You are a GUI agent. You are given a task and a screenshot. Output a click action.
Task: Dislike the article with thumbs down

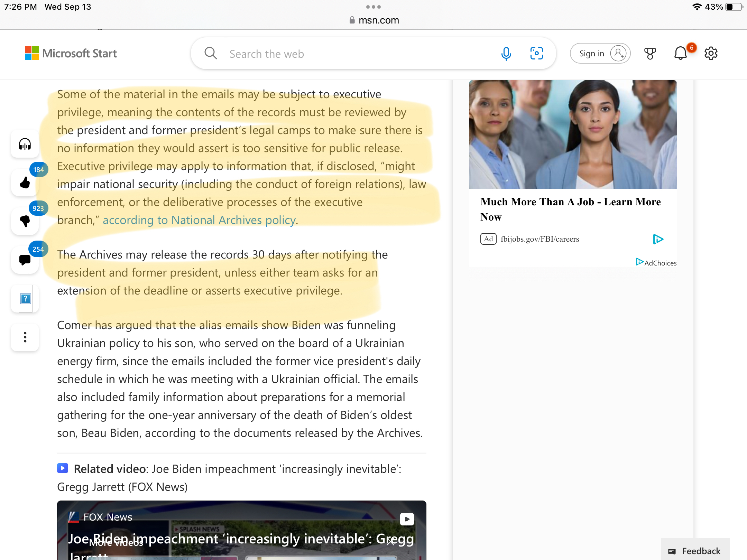coord(25,221)
